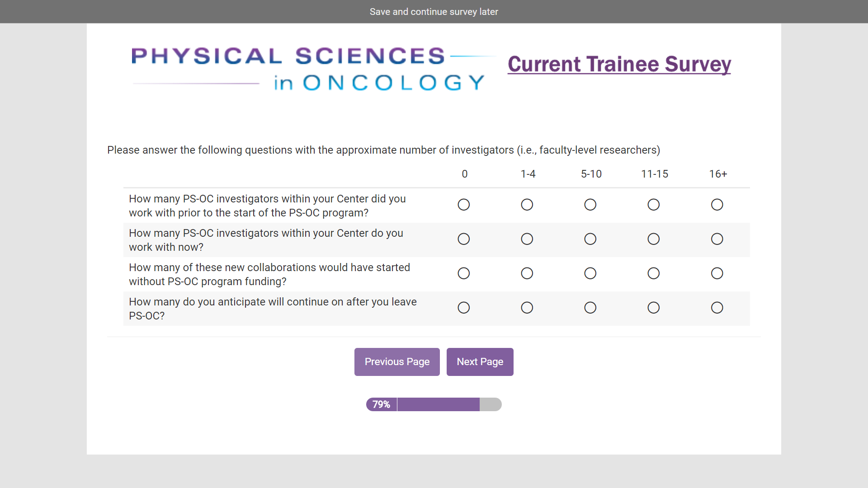
Task: Go back with Previous Page button
Action: coord(397,362)
